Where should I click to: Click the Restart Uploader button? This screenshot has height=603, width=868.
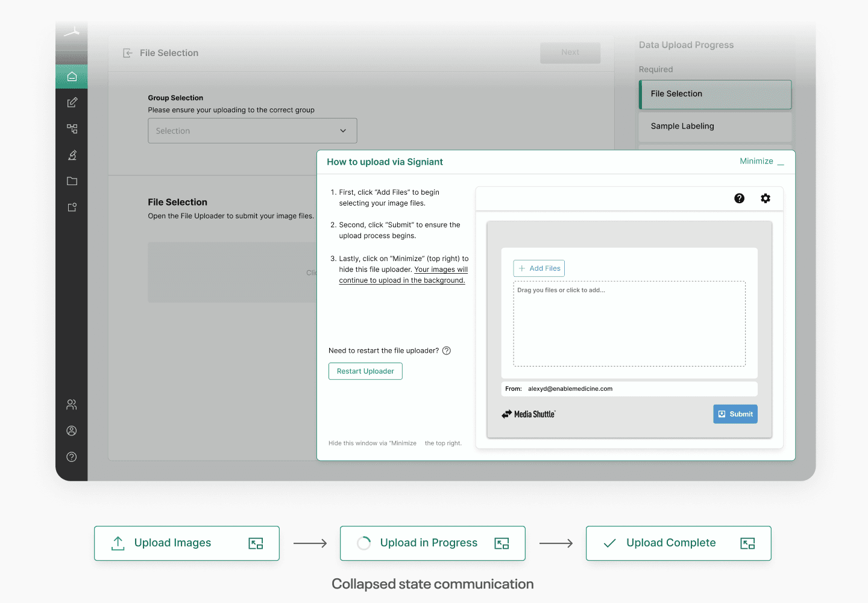click(x=365, y=371)
